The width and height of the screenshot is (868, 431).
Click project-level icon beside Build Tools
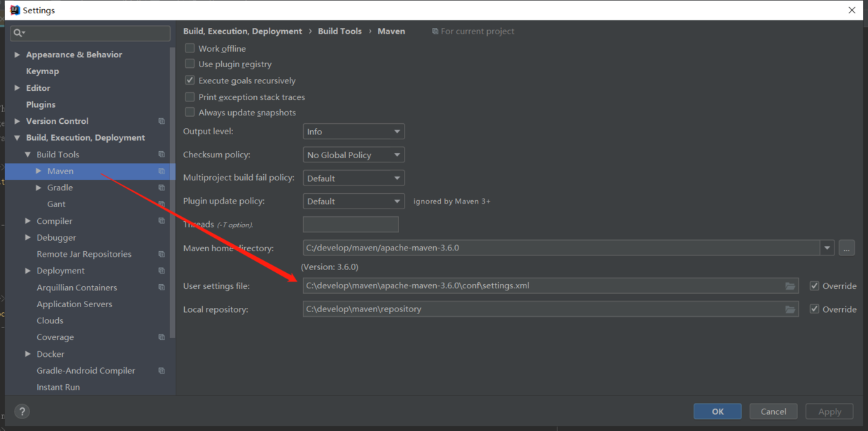(162, 155)
